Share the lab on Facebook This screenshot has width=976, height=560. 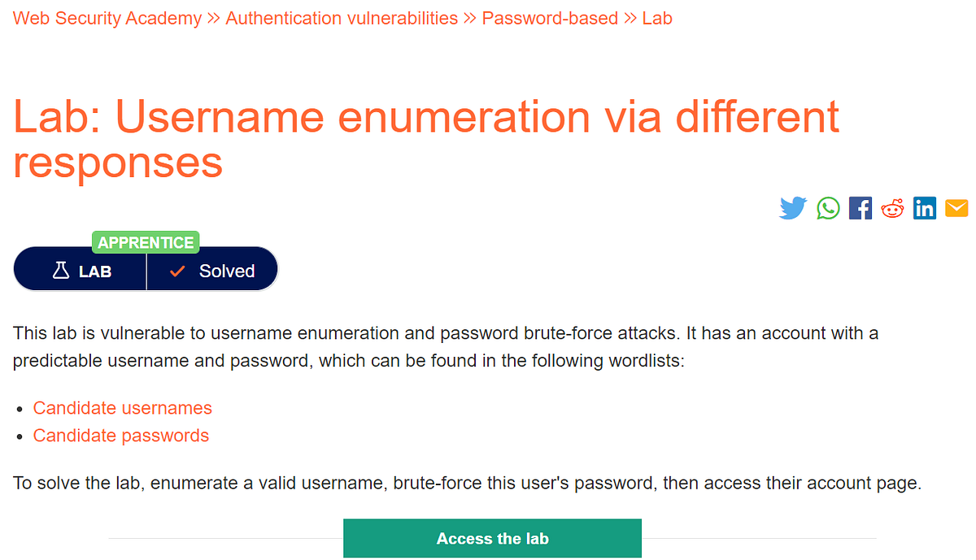(x=860, y=208)
